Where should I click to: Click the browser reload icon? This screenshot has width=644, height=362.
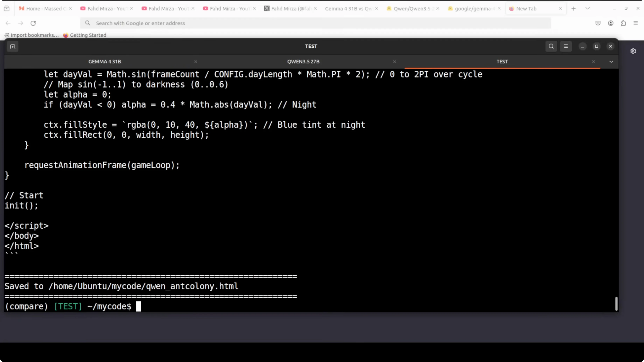pyautogui.click(x=33, y=23)
